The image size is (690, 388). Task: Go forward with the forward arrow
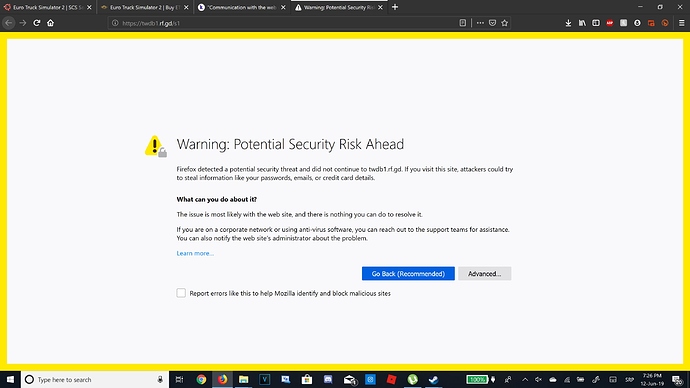click(x=23, y=23)
